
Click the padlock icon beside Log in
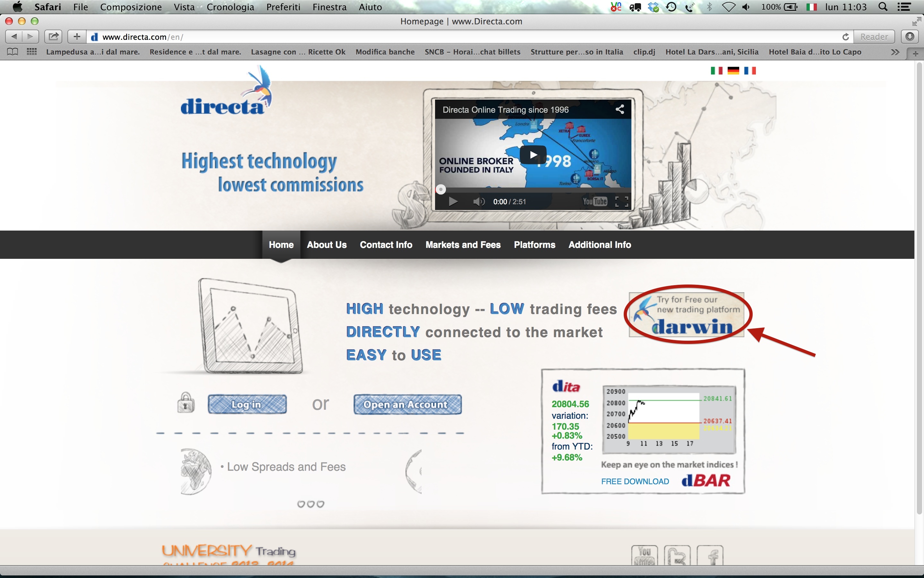tap(186, 403)
